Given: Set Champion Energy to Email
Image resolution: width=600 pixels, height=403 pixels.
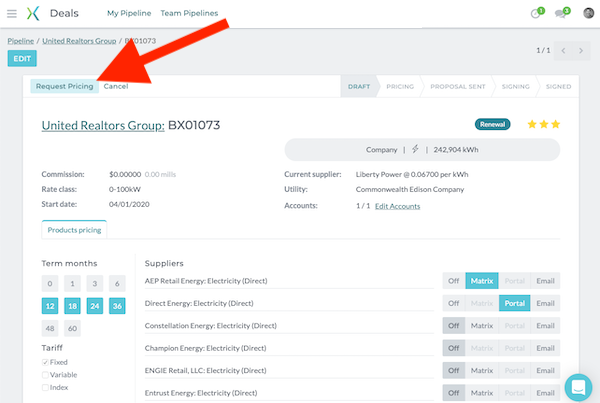Looking at the screenshot, I should coord(545,348).
